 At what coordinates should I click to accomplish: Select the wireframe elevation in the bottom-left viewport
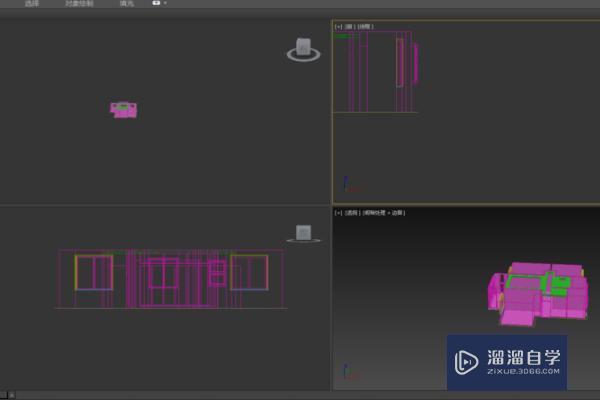[171, 279]
